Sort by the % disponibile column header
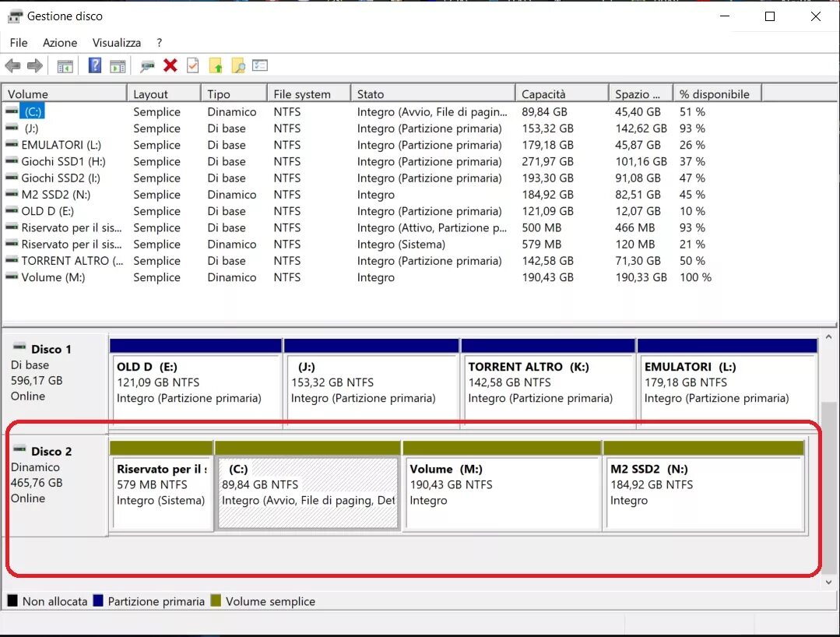840x637 pixels. tap(717, 93)
